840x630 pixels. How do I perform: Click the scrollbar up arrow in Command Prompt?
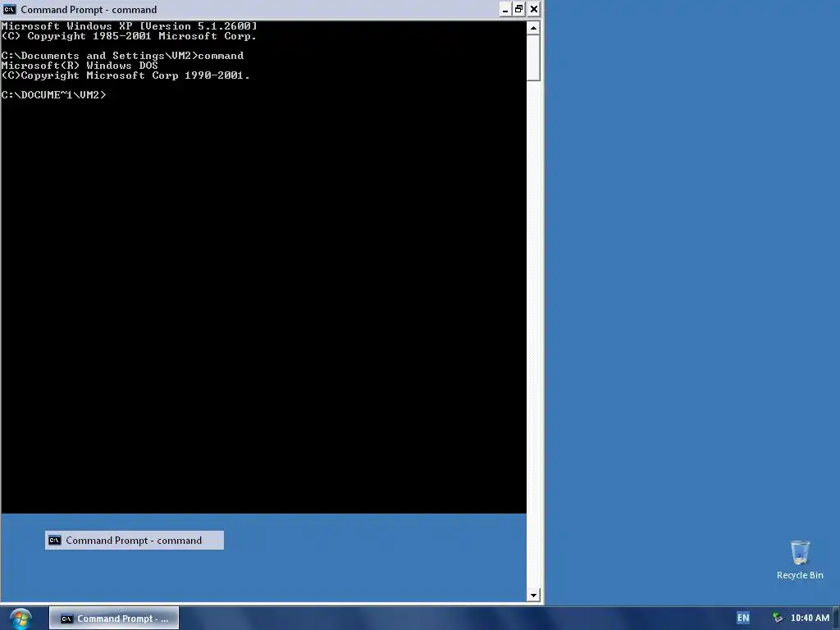click(533, 28)
